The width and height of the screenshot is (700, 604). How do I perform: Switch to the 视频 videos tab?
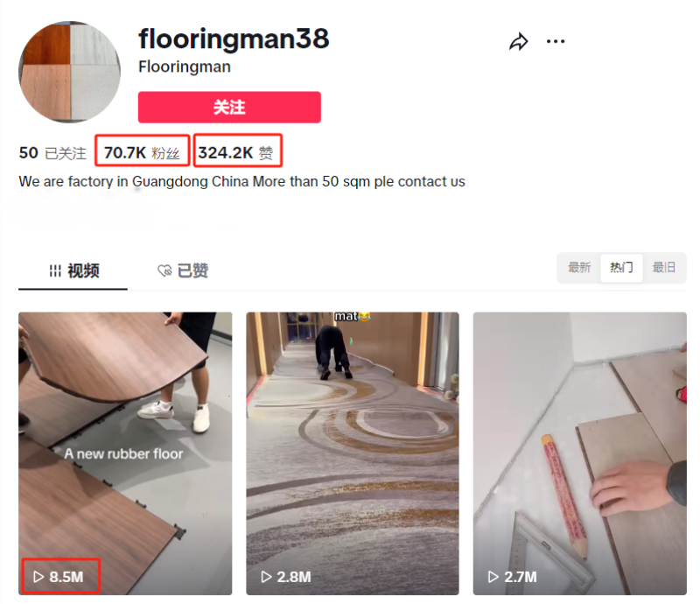[73, 270]
